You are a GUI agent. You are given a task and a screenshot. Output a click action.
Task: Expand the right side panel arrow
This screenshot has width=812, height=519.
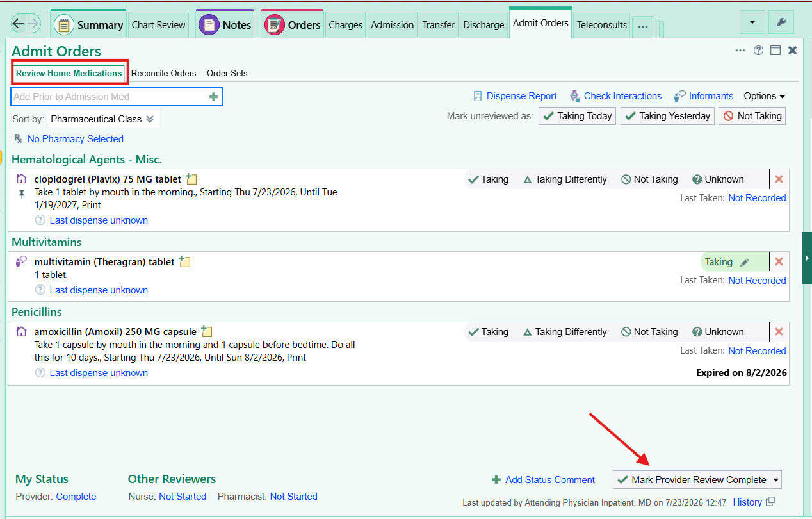[x=807, y=258]
